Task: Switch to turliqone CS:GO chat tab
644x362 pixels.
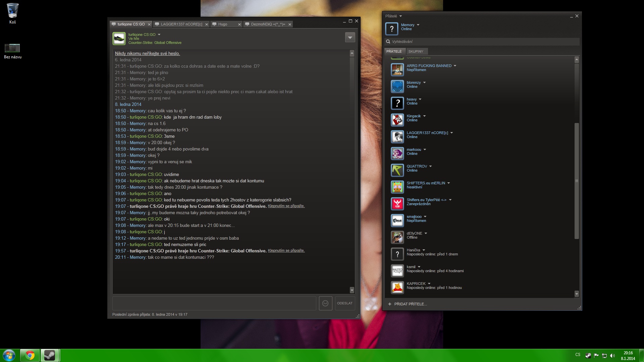Action: pyautogui.click(x=131, y=24)
